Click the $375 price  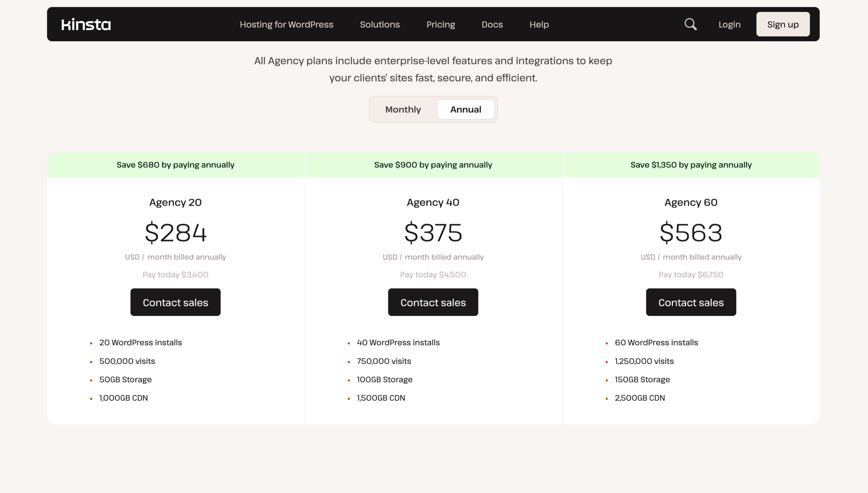(433, 233)
